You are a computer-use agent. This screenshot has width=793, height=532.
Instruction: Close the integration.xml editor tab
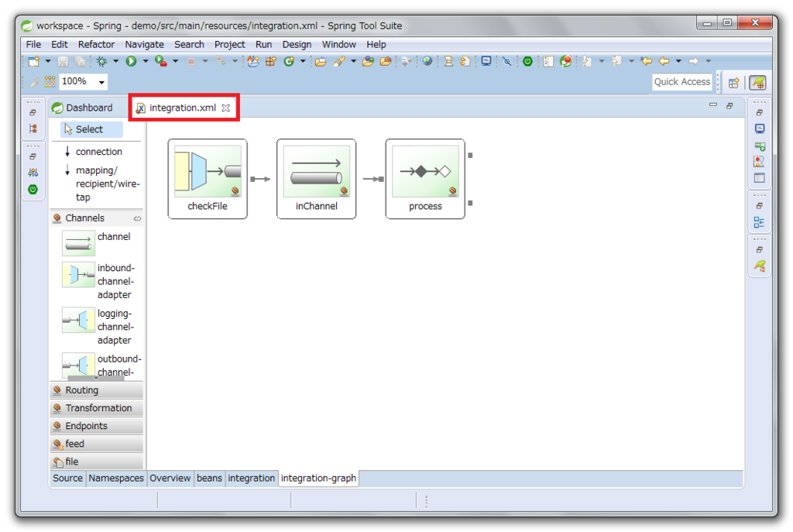click(226, 108)
